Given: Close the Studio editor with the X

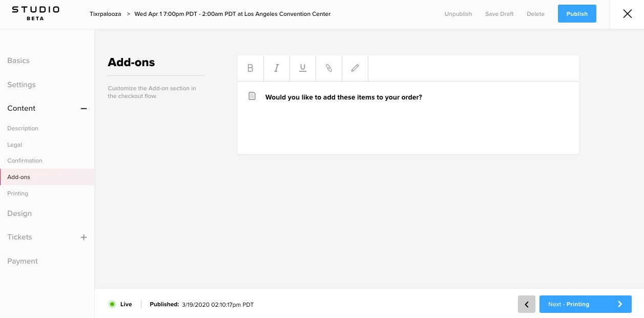Looking at the screenshot, I should 627,14.
